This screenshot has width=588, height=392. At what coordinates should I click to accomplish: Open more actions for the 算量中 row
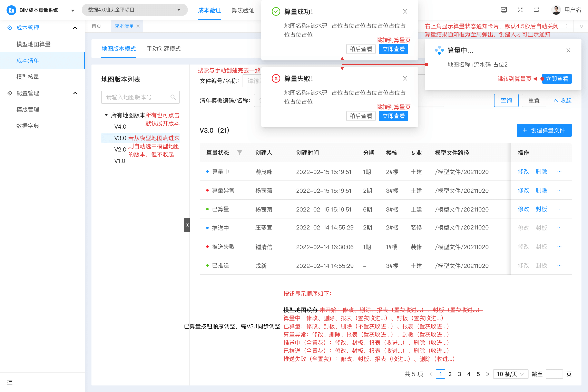[x=559, y=171]
